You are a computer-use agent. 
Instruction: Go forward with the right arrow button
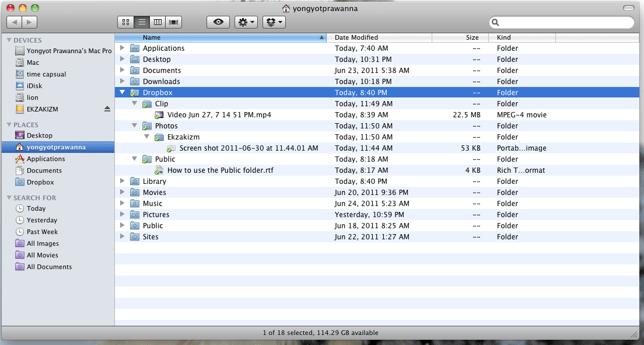[30, 22]
